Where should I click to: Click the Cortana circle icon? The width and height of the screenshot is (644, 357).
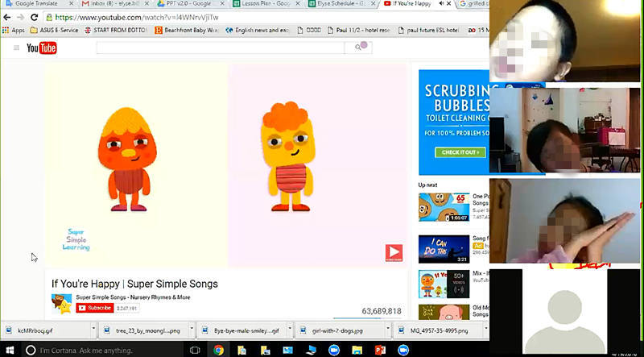point(31,351)
